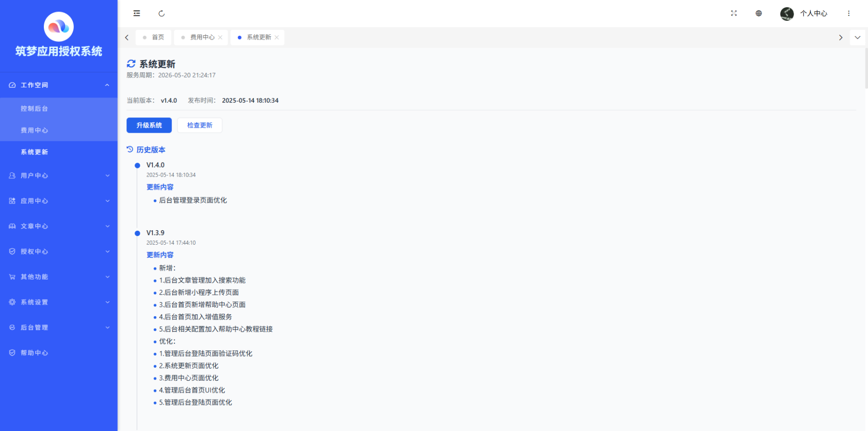Viewport: 868px width, 431px height.
Task: Open the vertical three-dot more menu
Action: (x=849, y=14)
